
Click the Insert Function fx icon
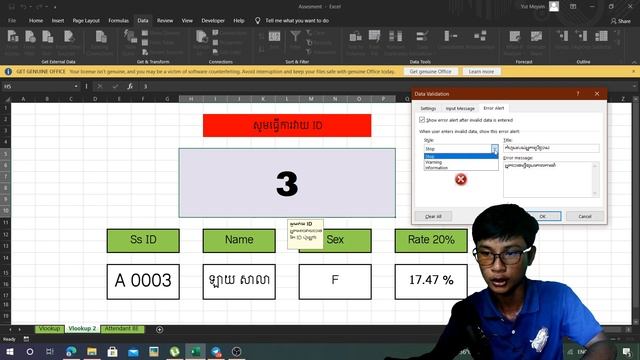(x=130, y=86)
